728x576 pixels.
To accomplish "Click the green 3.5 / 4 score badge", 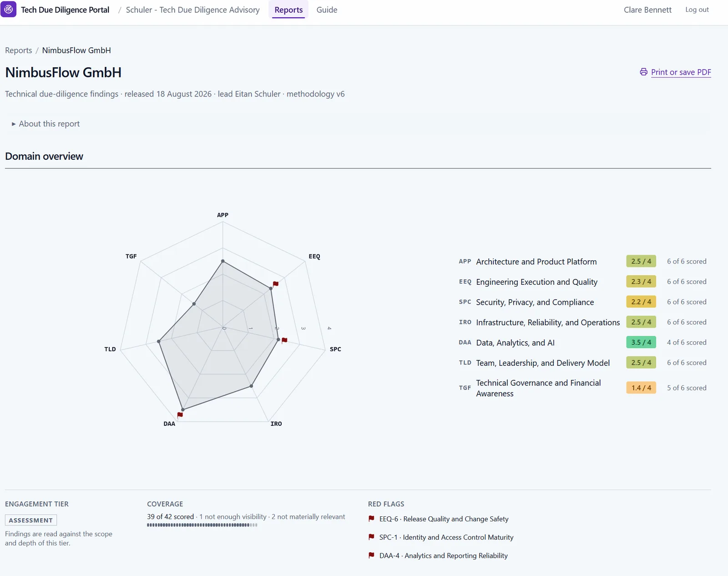I will tap(641, 342).
